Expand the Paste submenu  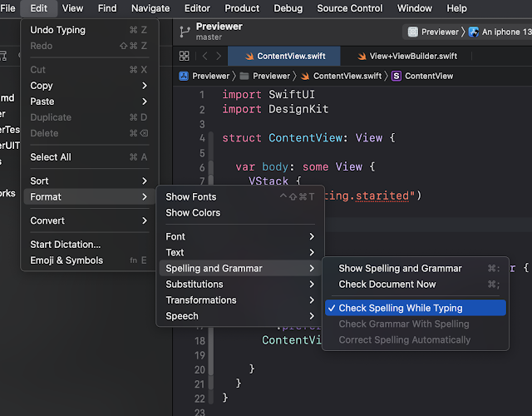click(89, 102)
